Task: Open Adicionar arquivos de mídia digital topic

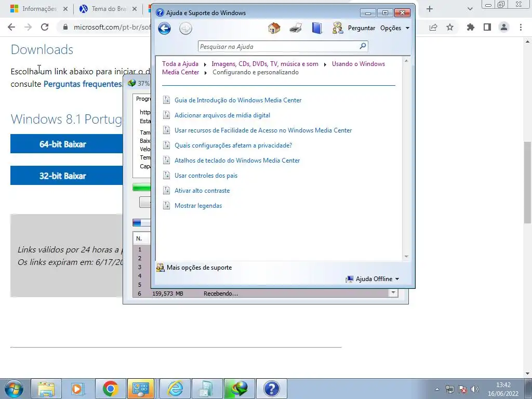Action: tap(222, 115)
